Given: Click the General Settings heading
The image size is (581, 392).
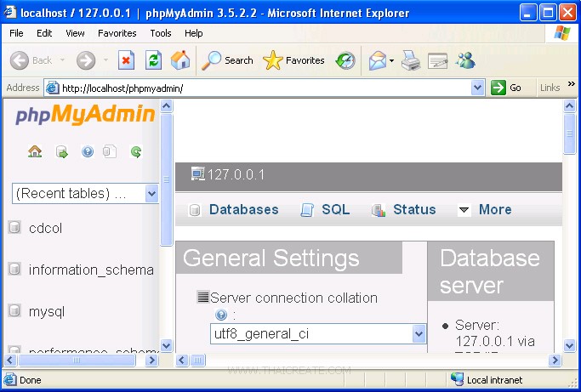Looking at the screenshot, I should pos(271,258).
